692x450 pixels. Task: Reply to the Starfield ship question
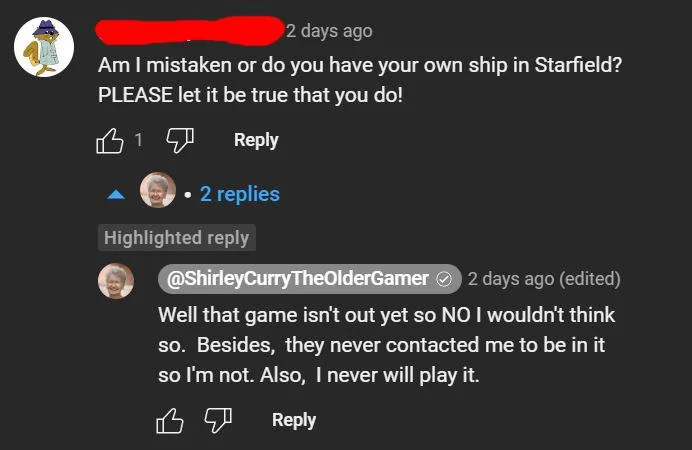point(256,140)
